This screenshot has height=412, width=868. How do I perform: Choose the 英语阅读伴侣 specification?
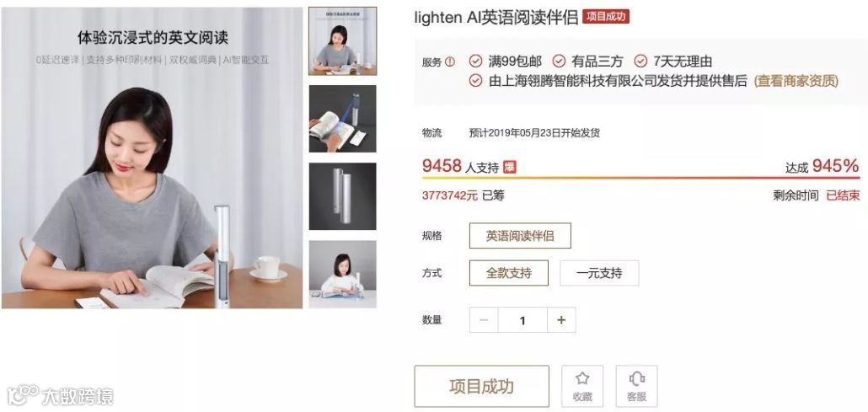(520, 236)
